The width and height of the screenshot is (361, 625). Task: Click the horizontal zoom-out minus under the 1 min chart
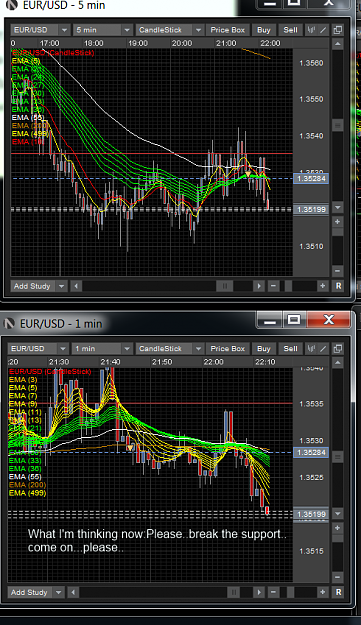pyautogui.click(x=273, y=592)
